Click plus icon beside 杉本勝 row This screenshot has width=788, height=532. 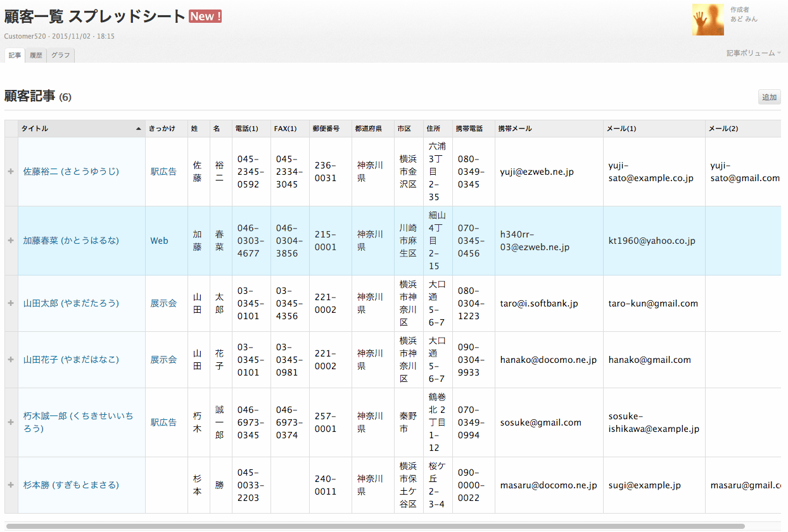(x=11, y=485)
